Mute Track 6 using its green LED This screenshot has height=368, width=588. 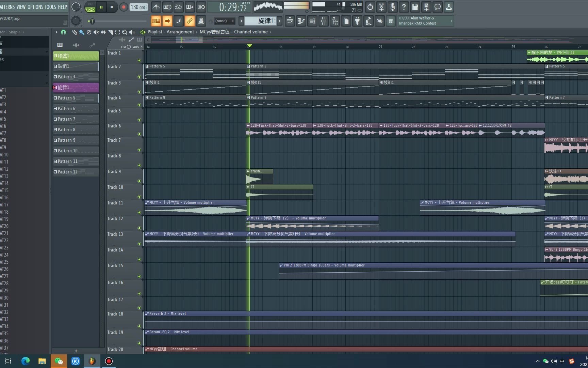point(139,134)
